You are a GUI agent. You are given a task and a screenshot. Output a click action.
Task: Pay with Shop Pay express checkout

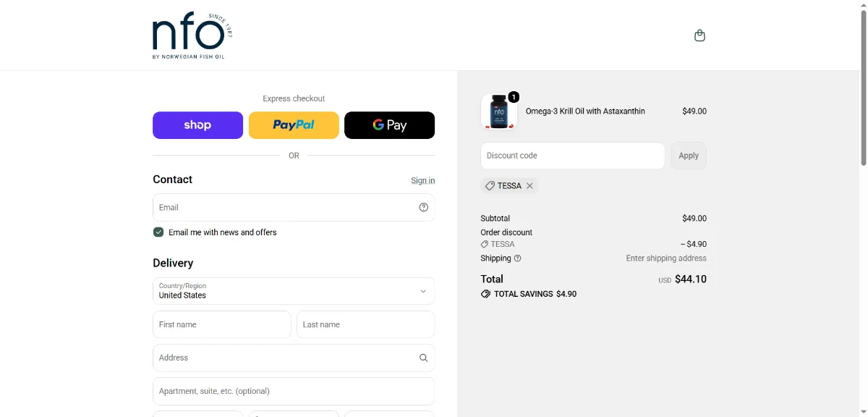(x=197, y=125)
